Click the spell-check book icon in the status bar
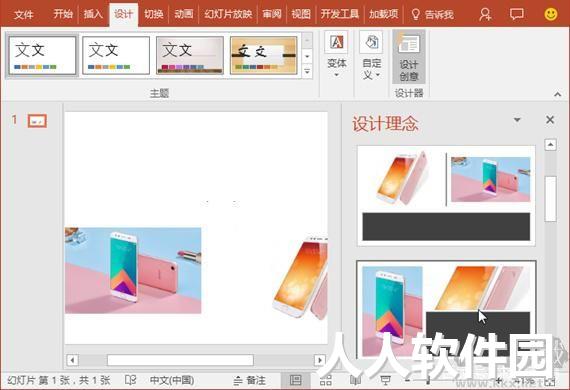This screenshot has width=570, height=390. pyautogui.click(x=130, y=380)
